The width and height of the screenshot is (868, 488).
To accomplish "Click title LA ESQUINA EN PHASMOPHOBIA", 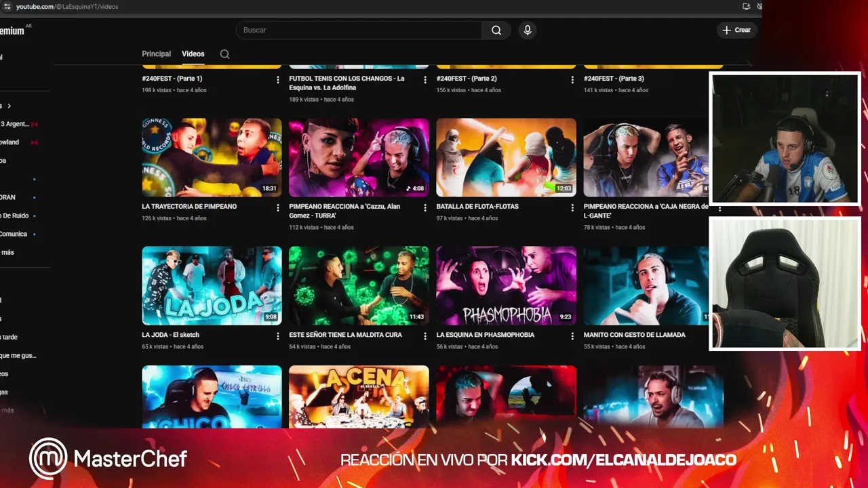I will [x=485, y=335].
